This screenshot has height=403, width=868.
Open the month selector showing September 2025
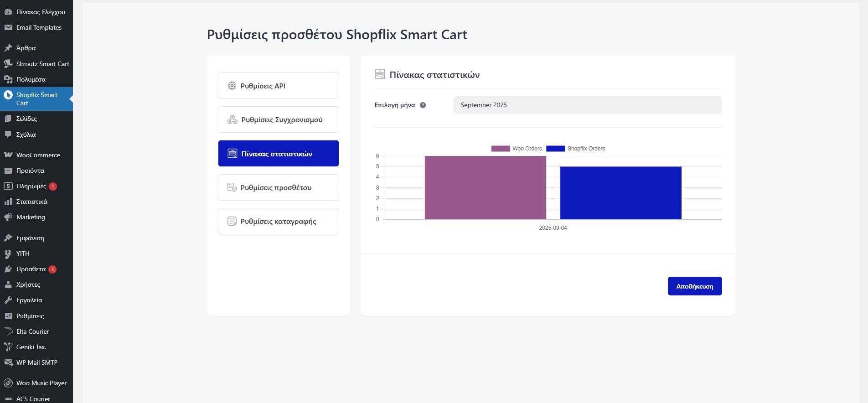coord(587,105)
